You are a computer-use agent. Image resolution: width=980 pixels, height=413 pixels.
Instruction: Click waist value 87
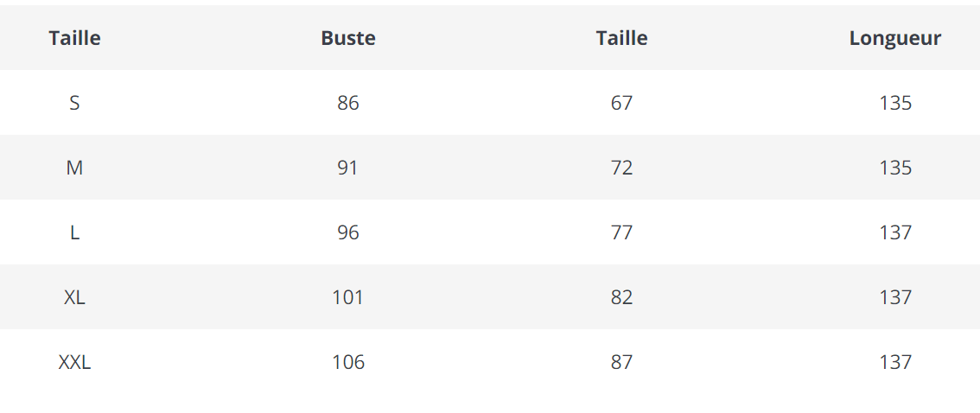click(621, 362)
